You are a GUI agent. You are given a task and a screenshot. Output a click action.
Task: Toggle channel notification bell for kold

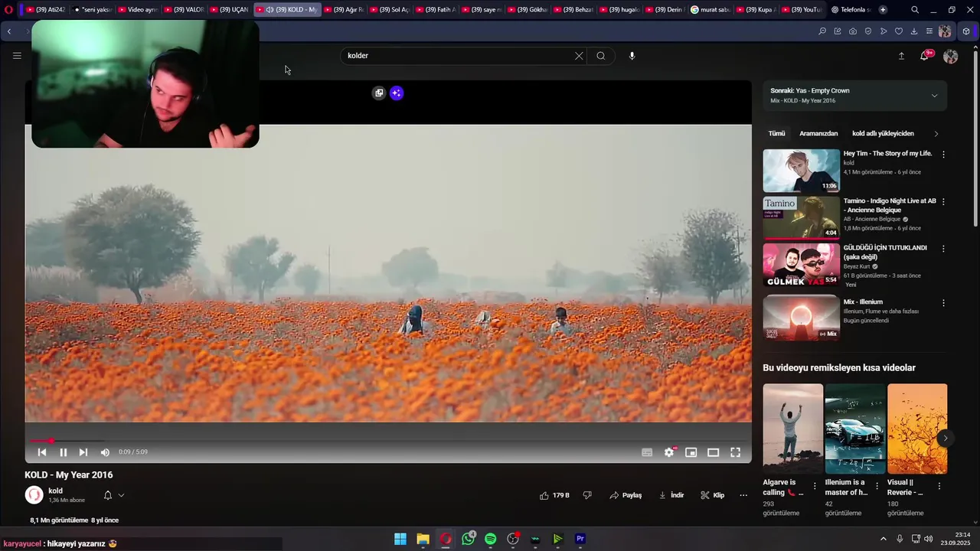point(113,495)
